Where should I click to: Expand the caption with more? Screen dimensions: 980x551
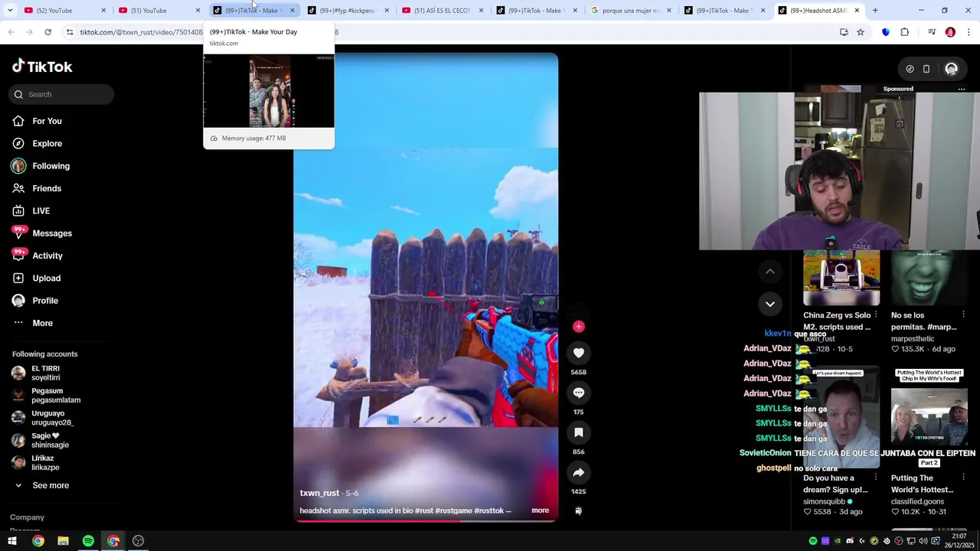coord(541,510)
